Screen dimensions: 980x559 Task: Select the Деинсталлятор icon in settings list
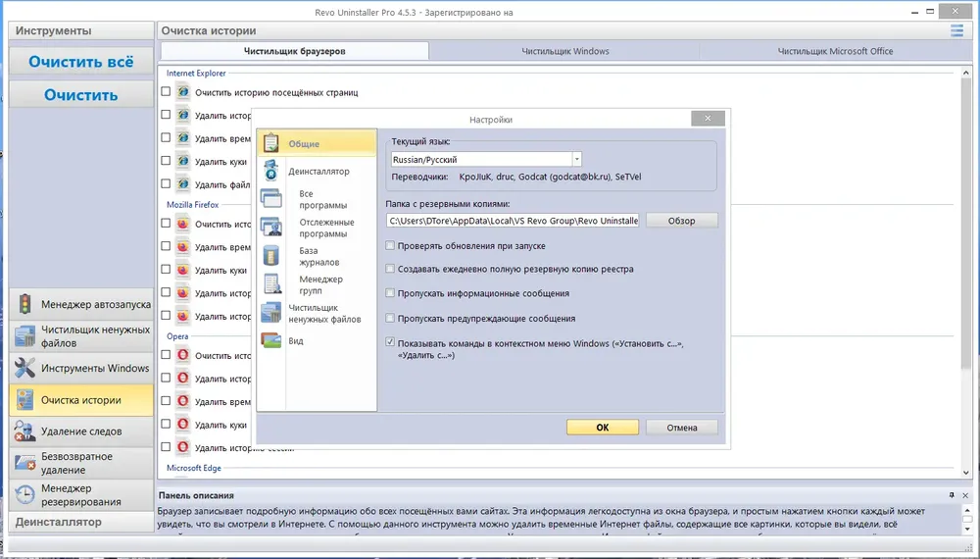click(271, 170)
